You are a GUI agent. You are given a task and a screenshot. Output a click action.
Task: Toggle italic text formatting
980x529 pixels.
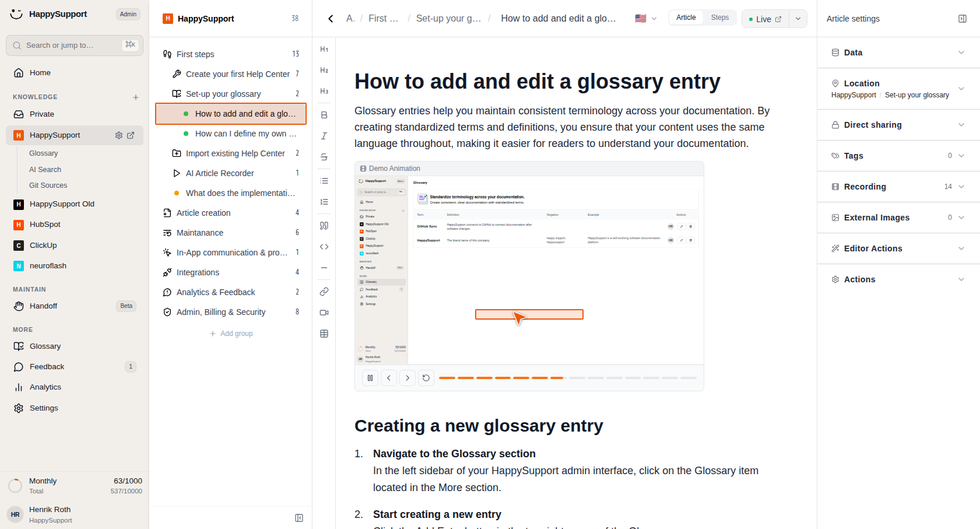tap(324, 136)
